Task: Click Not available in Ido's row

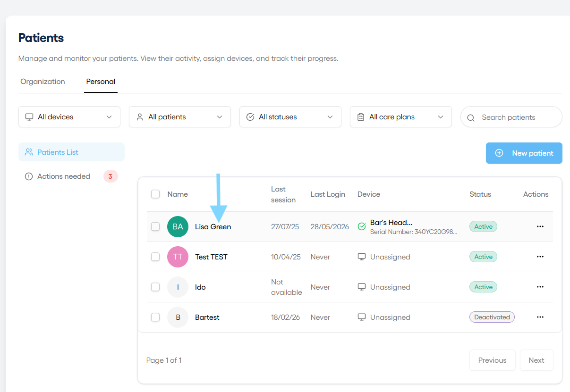Action: [287, 287]
